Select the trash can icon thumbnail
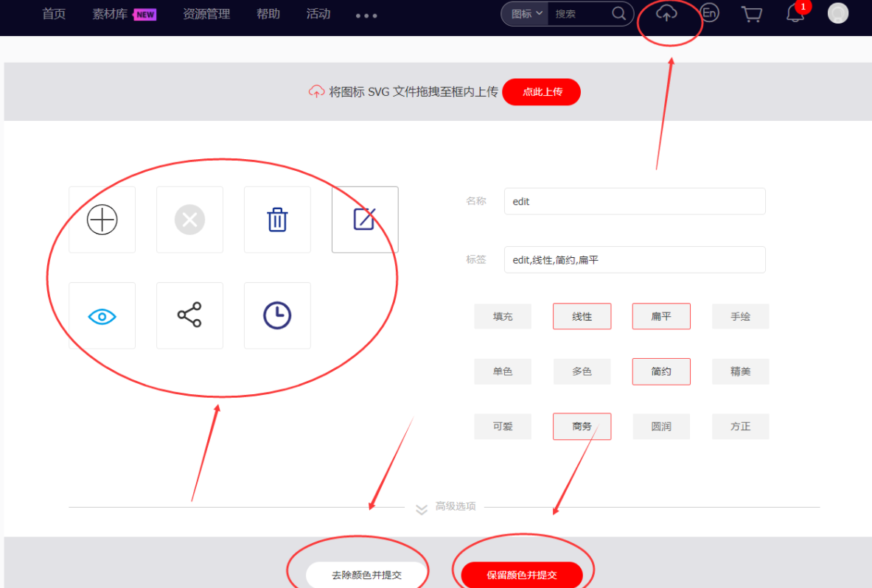872x588 pixels. point(277,219)
